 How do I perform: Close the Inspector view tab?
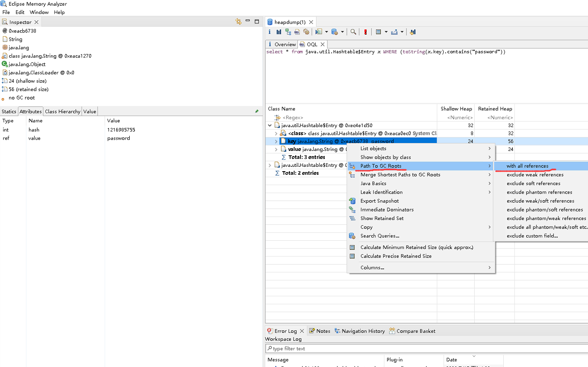pos(36,22)
